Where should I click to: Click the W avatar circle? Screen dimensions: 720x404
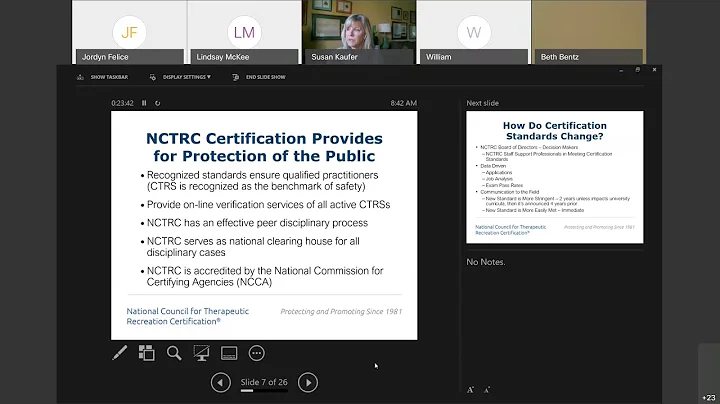coord(474,32)
